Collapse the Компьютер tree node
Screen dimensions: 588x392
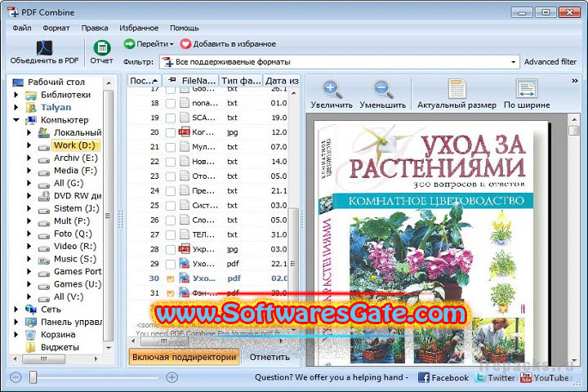(x=16, y=120)
